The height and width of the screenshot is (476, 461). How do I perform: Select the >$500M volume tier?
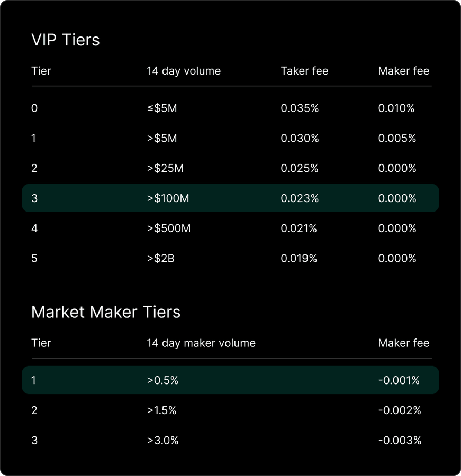[168, 228]
